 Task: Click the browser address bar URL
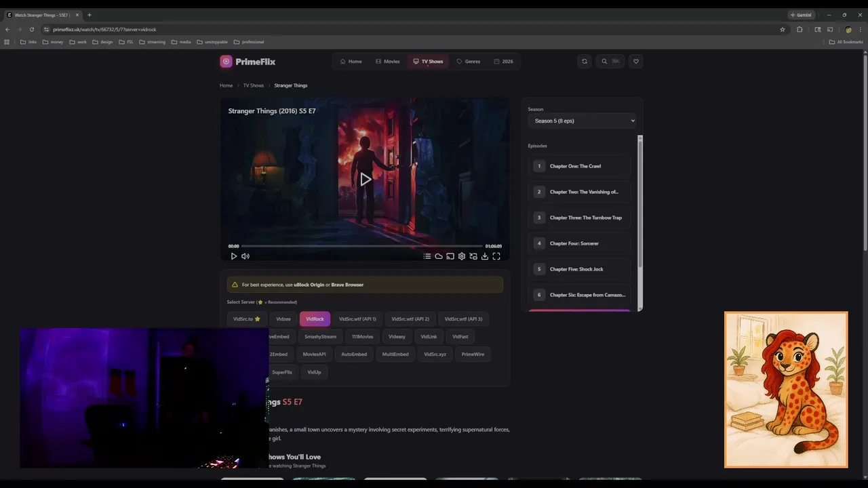[105, 30]
